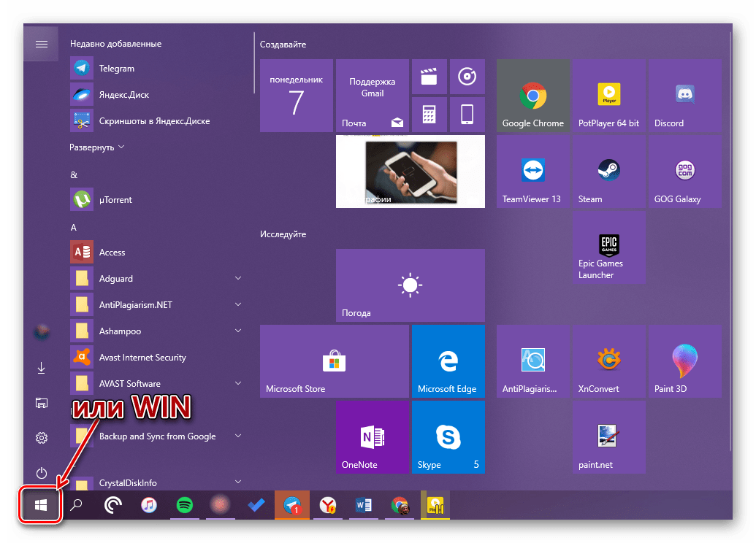
Task: Open the Downloads folder shortcut in sidebar
Action: pyautogui.click(x=42, y=368)
